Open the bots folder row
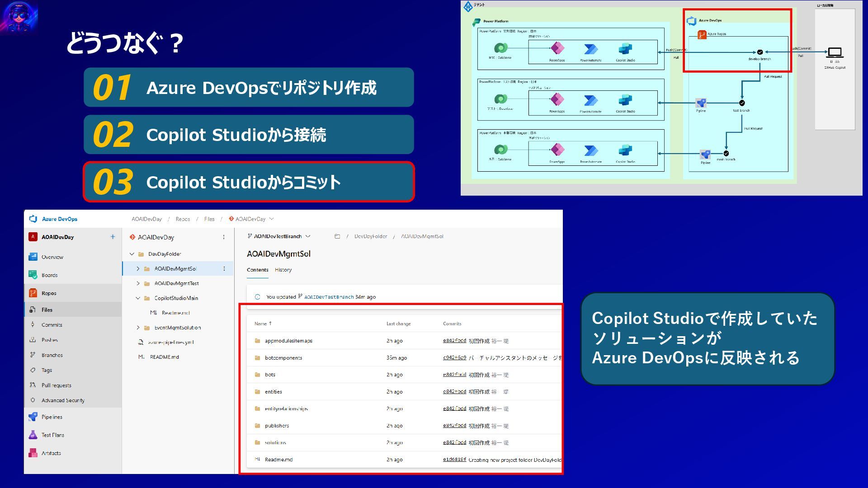 [x=405, y=375]
